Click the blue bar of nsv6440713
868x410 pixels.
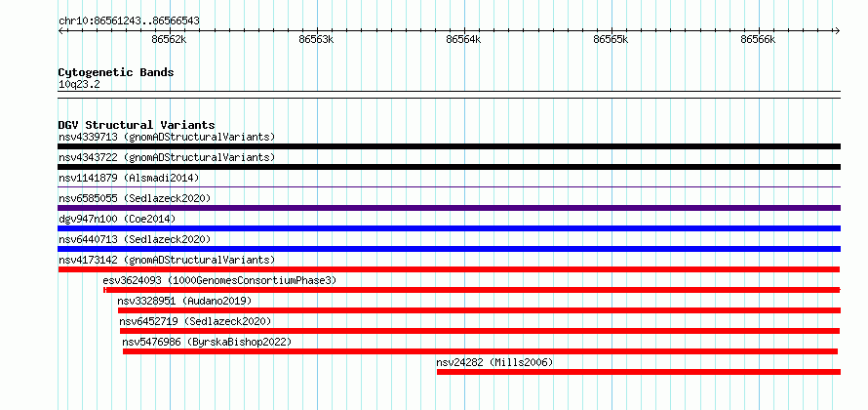tap(449, 249)
